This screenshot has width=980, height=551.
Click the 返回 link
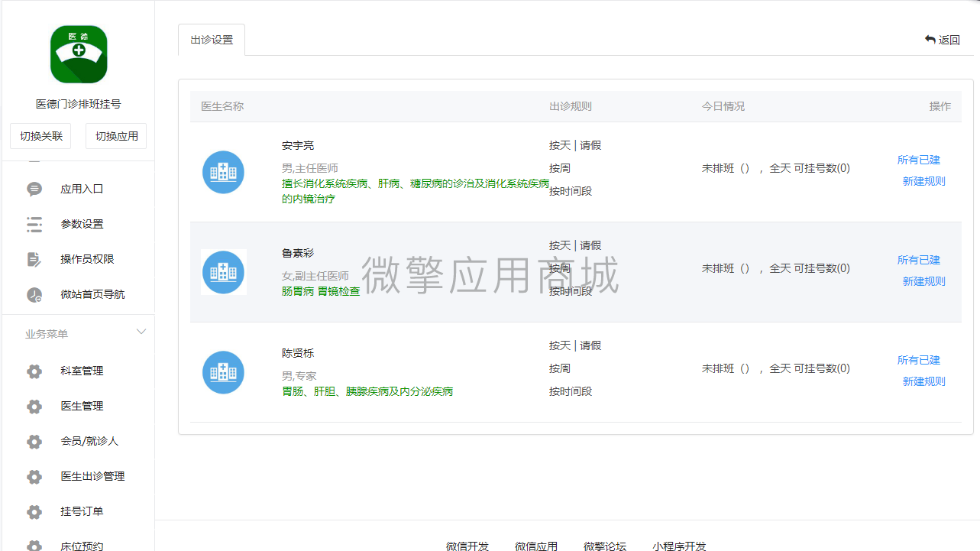[x=943, y=40]
